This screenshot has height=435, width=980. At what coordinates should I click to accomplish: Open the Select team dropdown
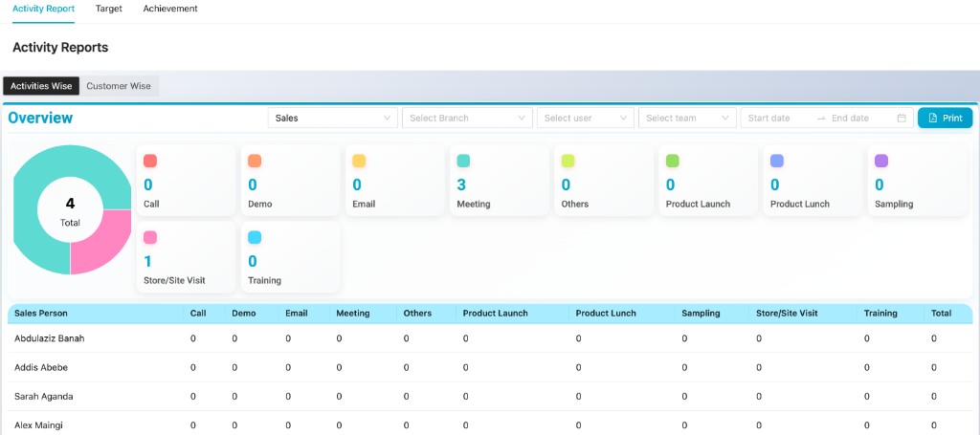pos(687,118)
